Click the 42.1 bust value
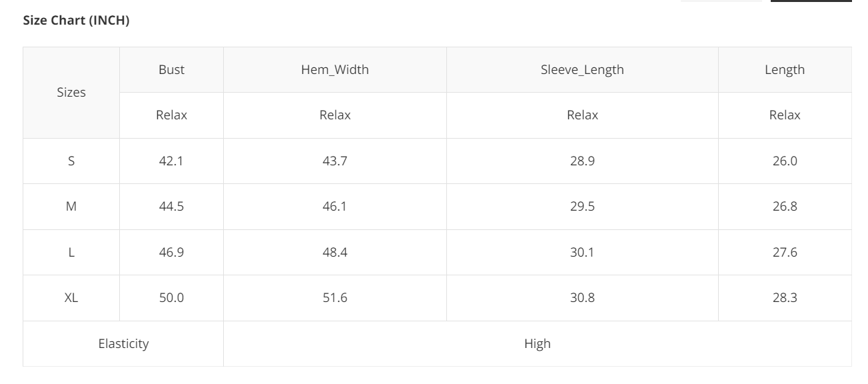 coord(171,161)
